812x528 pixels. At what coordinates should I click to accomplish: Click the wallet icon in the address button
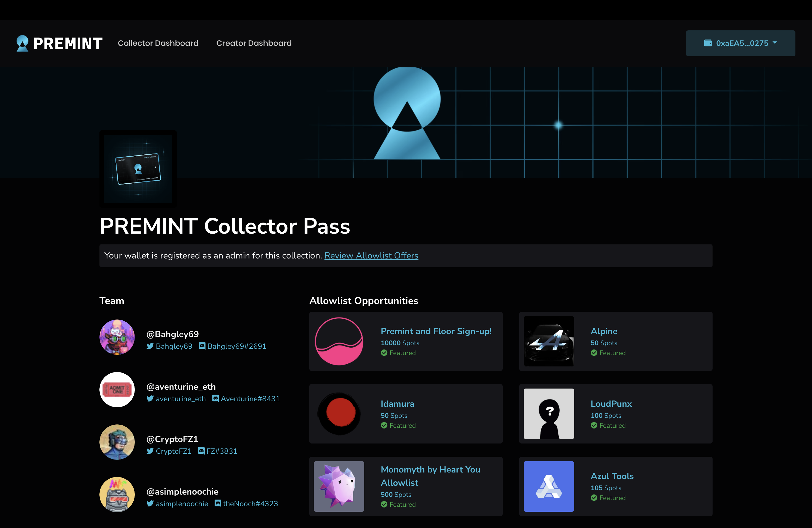[708, 43]
